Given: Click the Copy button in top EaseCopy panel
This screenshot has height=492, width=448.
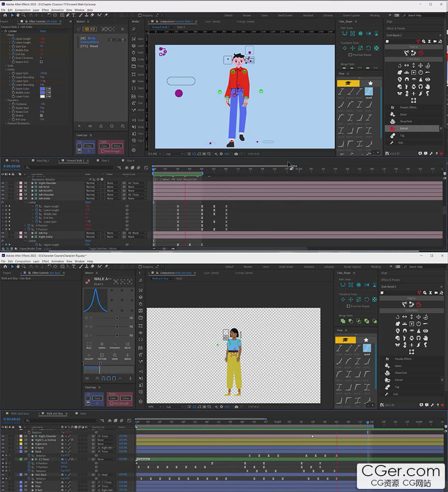Looking at the screenshot, I should (89, 146).
